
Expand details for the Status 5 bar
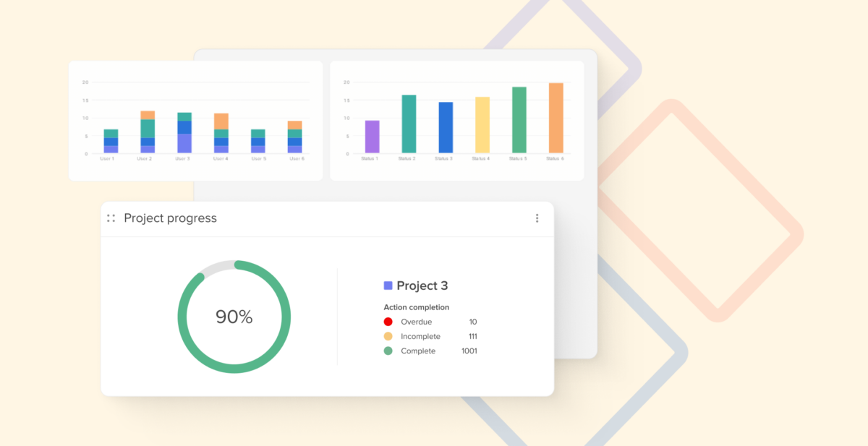pyautogui.click(x=519, y=119)
